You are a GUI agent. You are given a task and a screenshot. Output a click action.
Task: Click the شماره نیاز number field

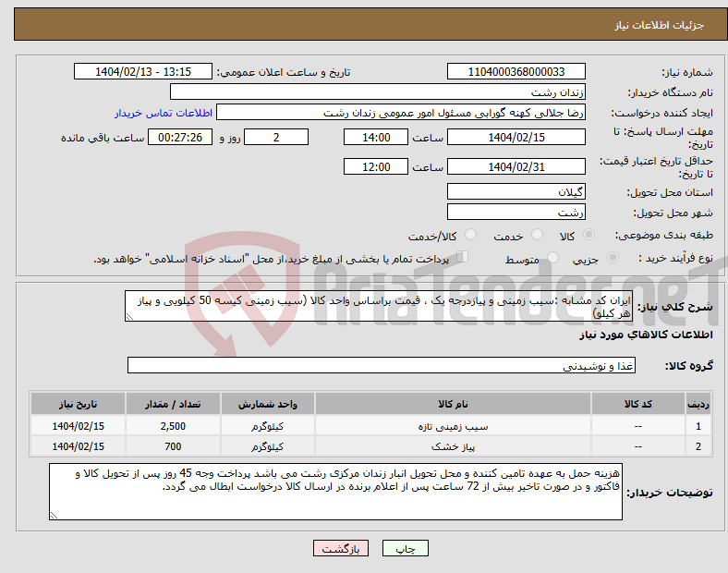(516, 71)
